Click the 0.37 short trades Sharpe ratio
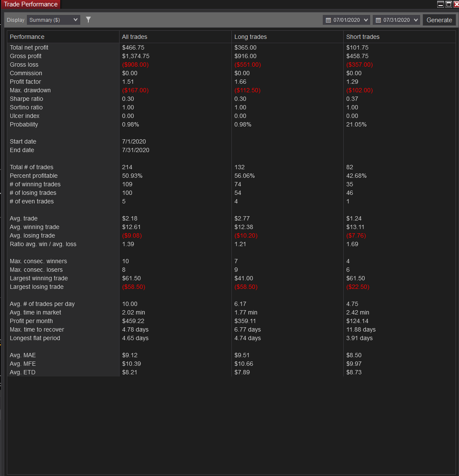The image size is (459, 476). pyautogui.click(x=352, y=99)
